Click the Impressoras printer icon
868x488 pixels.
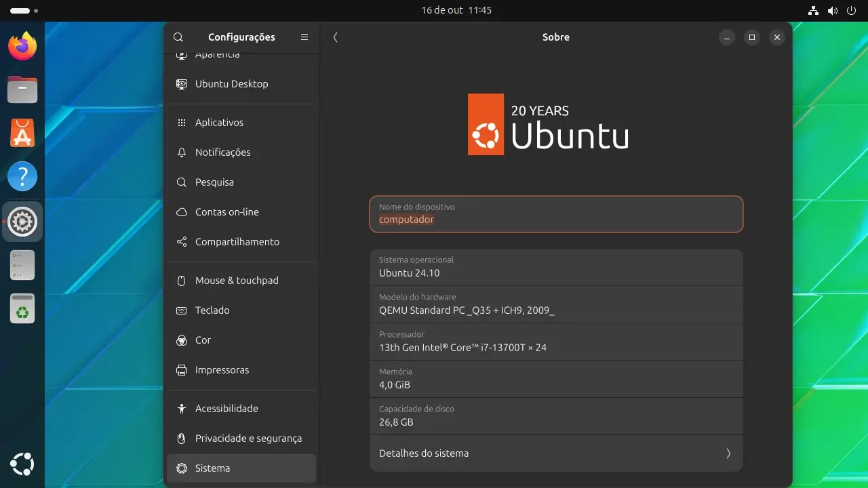[x=181, y=370]
